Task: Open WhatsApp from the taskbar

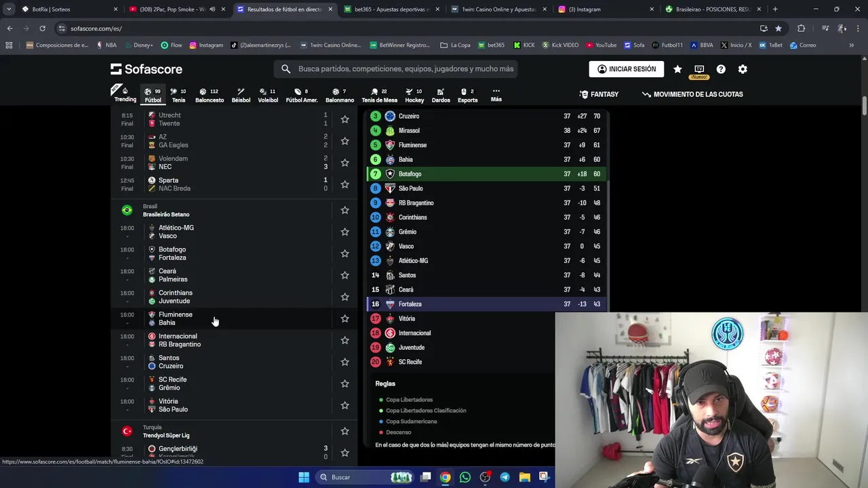Action: coord(465,477)
